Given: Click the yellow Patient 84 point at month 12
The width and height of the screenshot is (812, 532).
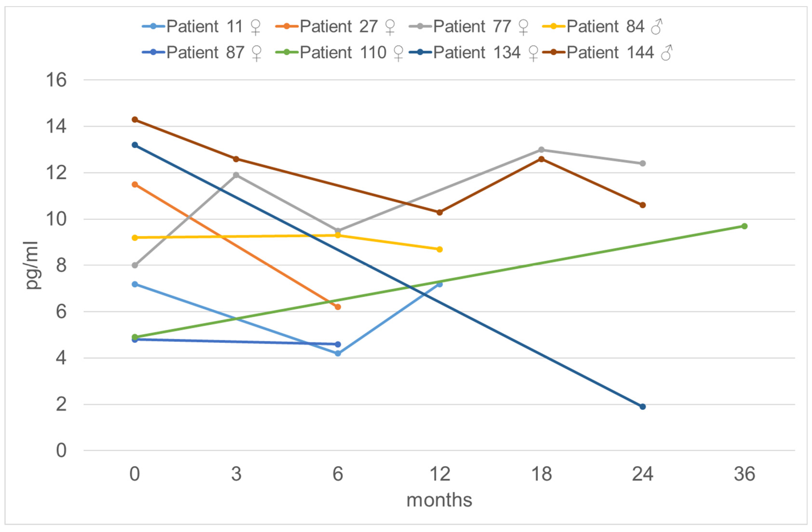Looking at the screenshot, I should 439,249.
